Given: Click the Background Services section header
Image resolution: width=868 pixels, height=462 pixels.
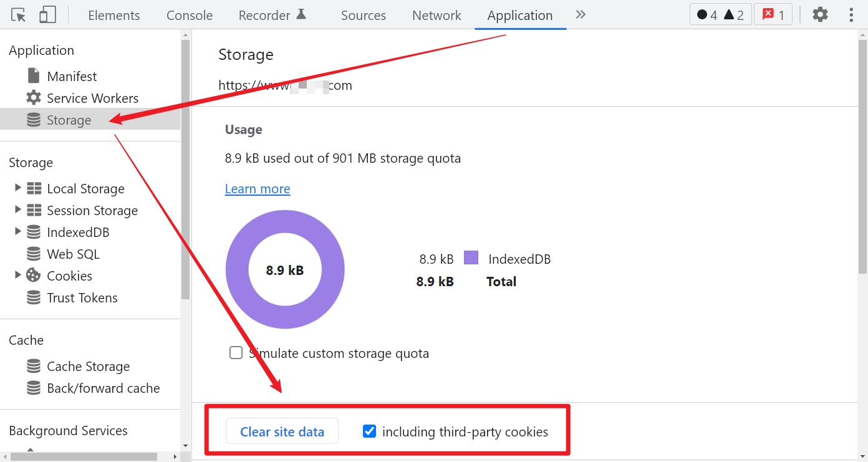Looking at the screenshot, I should 68,430.
